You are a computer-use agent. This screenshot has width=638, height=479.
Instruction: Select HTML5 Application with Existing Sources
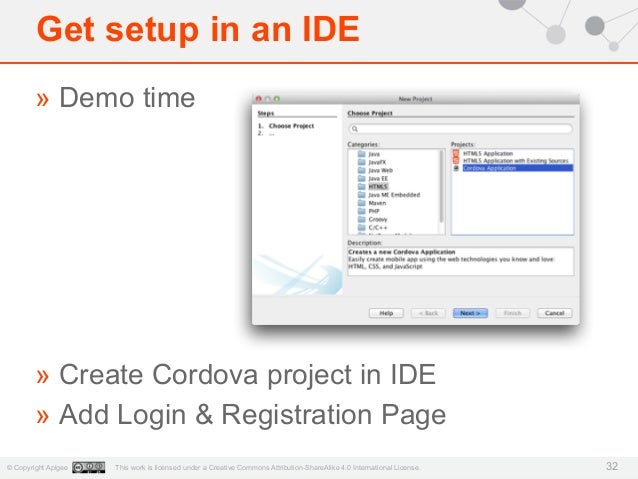pos(516,161)
